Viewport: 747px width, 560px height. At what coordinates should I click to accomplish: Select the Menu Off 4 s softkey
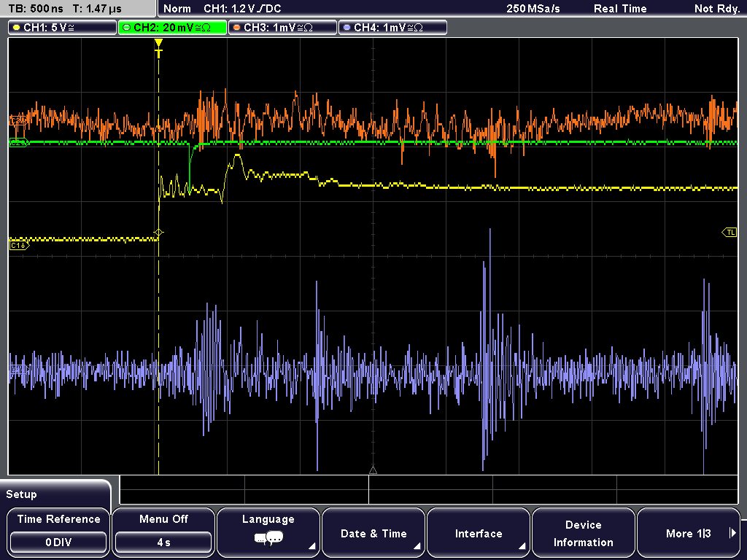tap(163, 532)
